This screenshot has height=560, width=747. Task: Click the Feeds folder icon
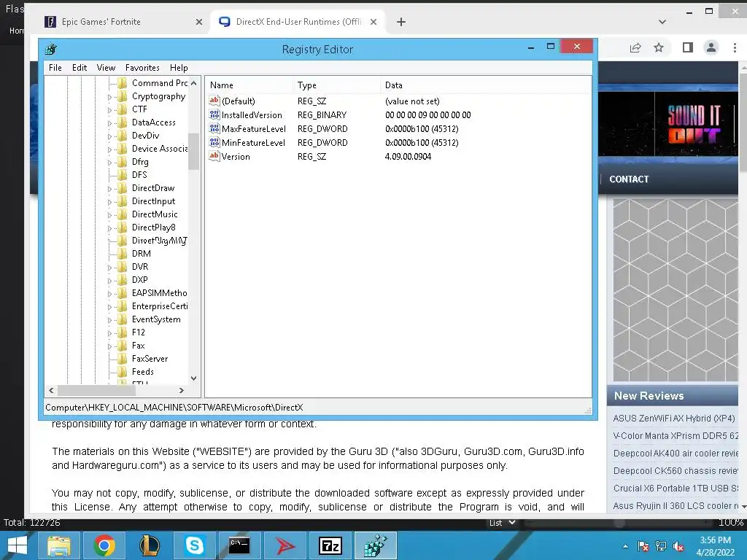123,372
